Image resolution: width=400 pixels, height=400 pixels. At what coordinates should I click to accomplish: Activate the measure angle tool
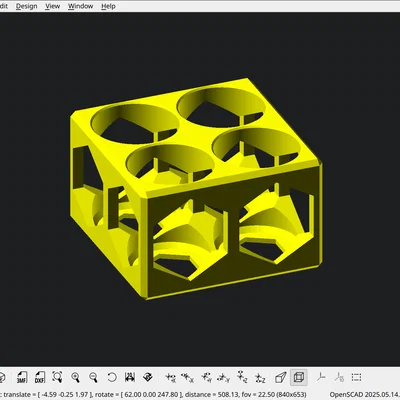pyautogui.click(x=148, y=377)
